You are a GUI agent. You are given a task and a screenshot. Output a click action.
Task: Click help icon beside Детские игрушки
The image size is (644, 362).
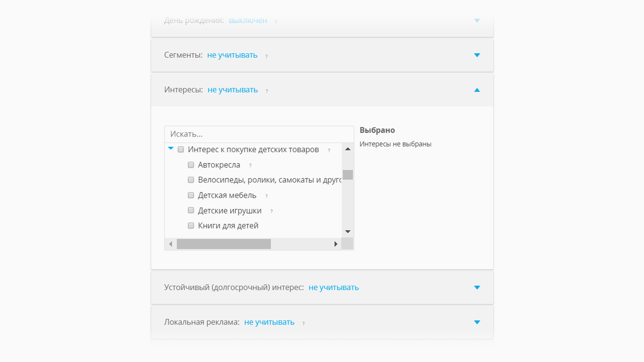tap(271, 212)
